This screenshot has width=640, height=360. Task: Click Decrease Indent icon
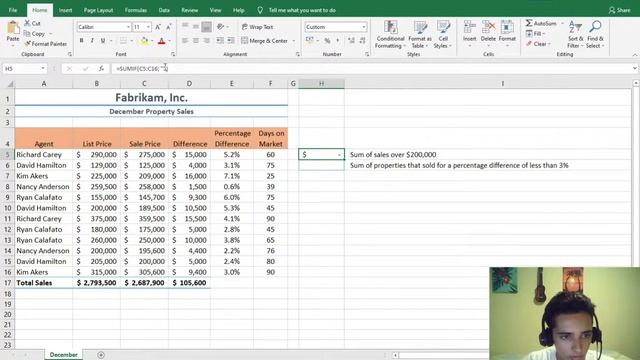pyautogui.click(x=220, y=40)
